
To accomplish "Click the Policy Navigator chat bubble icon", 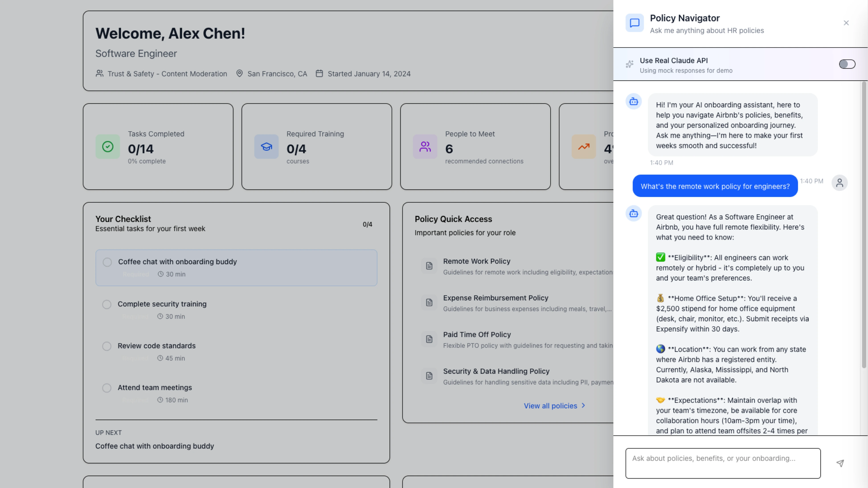I will click(635, 23).
